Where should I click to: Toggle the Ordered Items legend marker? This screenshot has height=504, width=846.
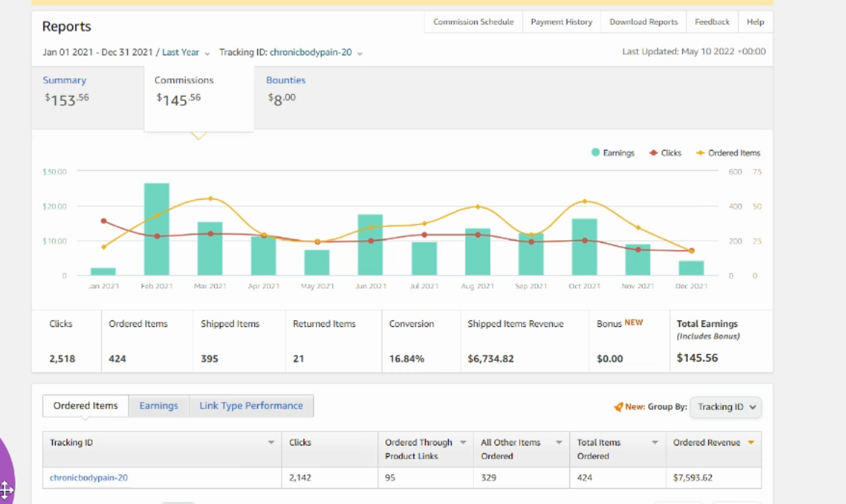[700, 153]
